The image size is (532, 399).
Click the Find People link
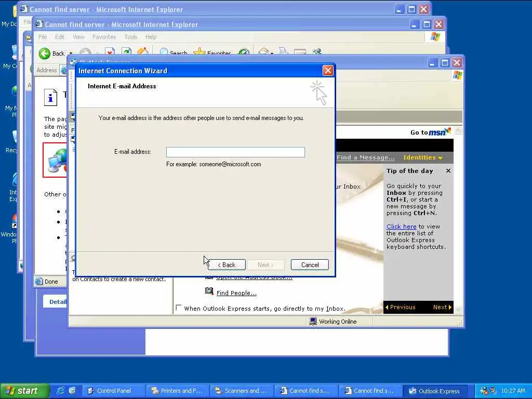[x=236, y=293]
